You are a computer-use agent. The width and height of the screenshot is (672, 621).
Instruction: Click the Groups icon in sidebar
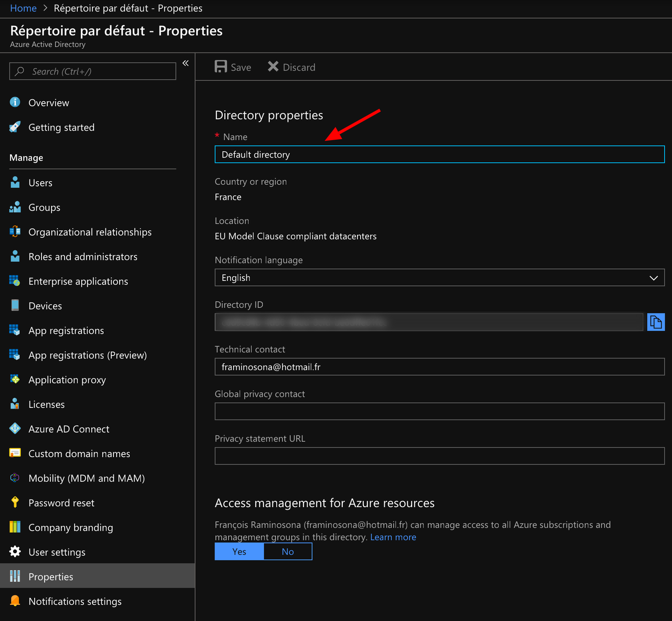click(x=15, y=207)
